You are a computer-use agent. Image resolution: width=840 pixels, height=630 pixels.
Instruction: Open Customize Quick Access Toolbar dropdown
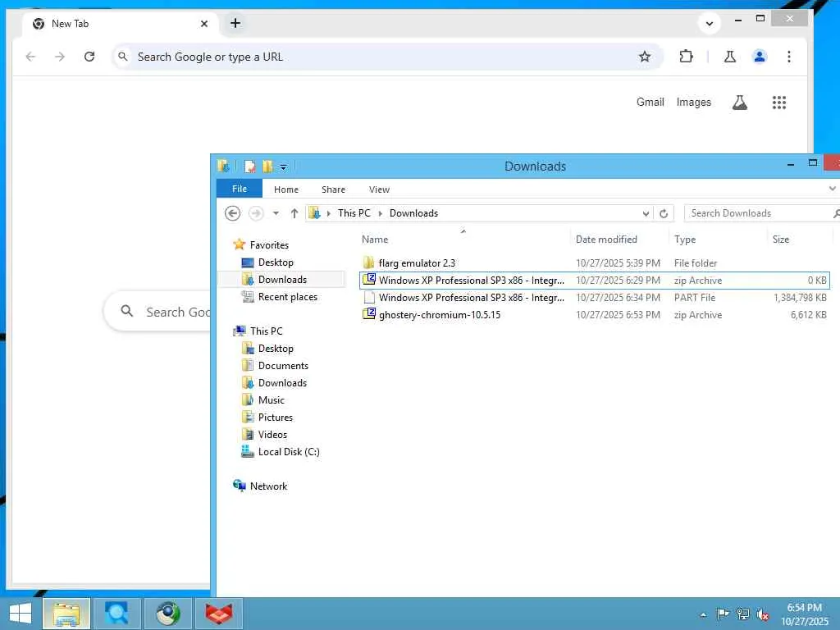(x=283, y=167)
